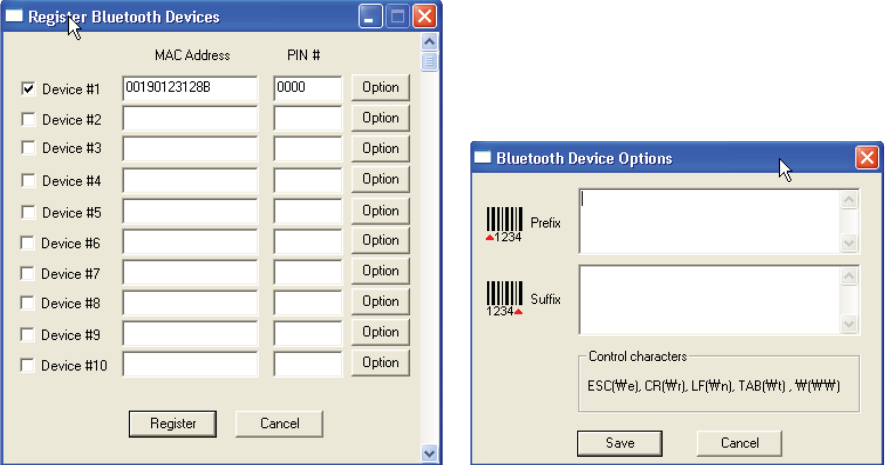The width and height of the screenshot is (885, 465).
Task: Open Option for Device #8
Action: pos(380,301)
